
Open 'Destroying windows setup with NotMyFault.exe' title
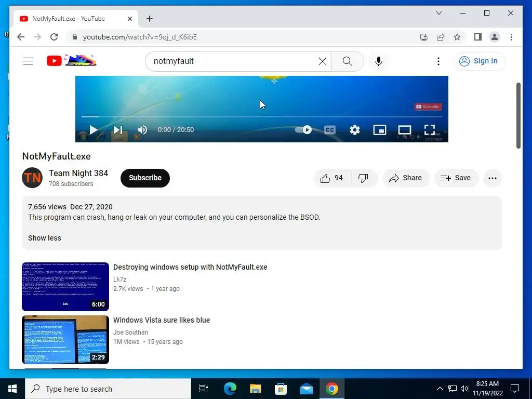point(190,267)
